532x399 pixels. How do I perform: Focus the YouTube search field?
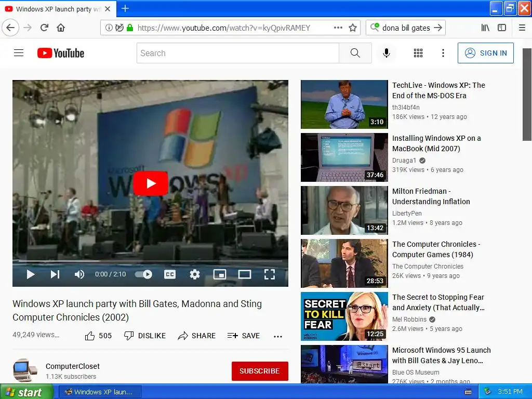(x=238, y=53)
